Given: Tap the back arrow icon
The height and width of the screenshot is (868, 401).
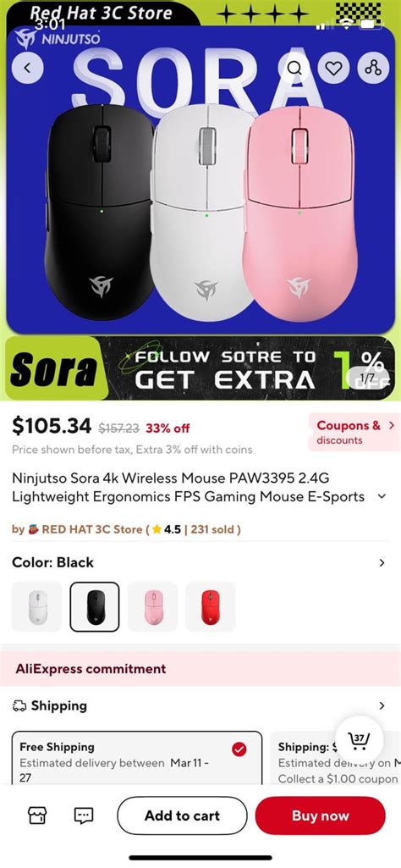Looking at the screenshot, I should (27, 68).
